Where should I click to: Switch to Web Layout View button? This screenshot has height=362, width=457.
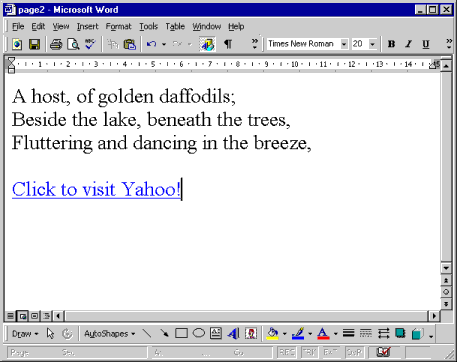22,316
